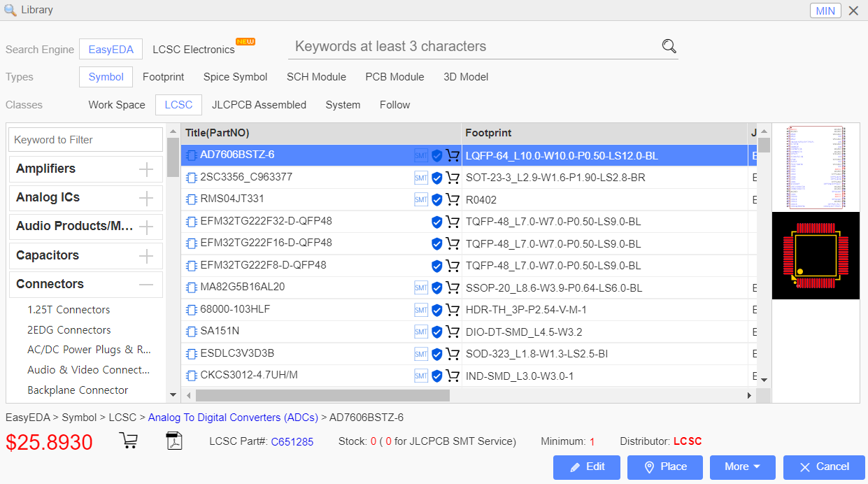Viewport: 868px width, 484px height.
Task: Select JLCPCB Assembled class tab
Action: tap(259, 105)
